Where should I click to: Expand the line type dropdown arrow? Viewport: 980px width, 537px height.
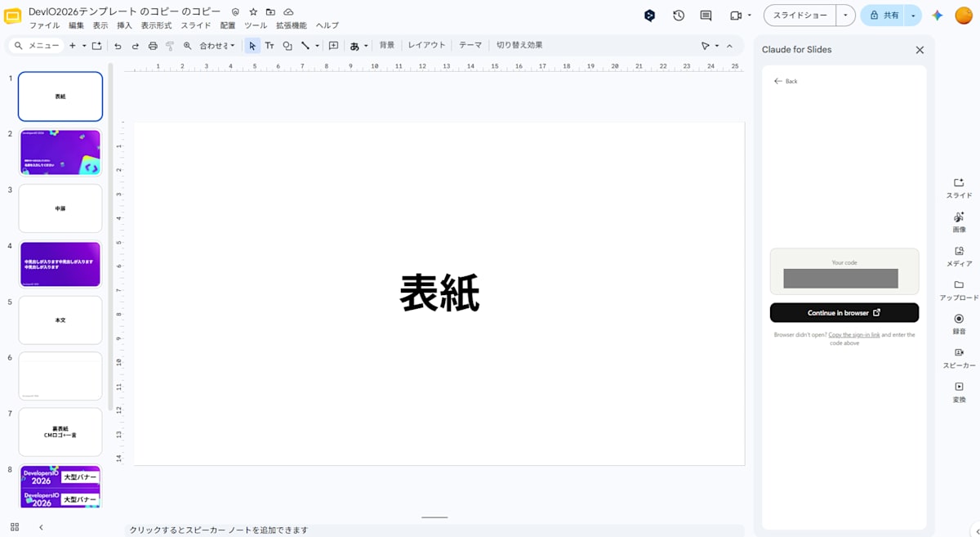tap(318, 46)
